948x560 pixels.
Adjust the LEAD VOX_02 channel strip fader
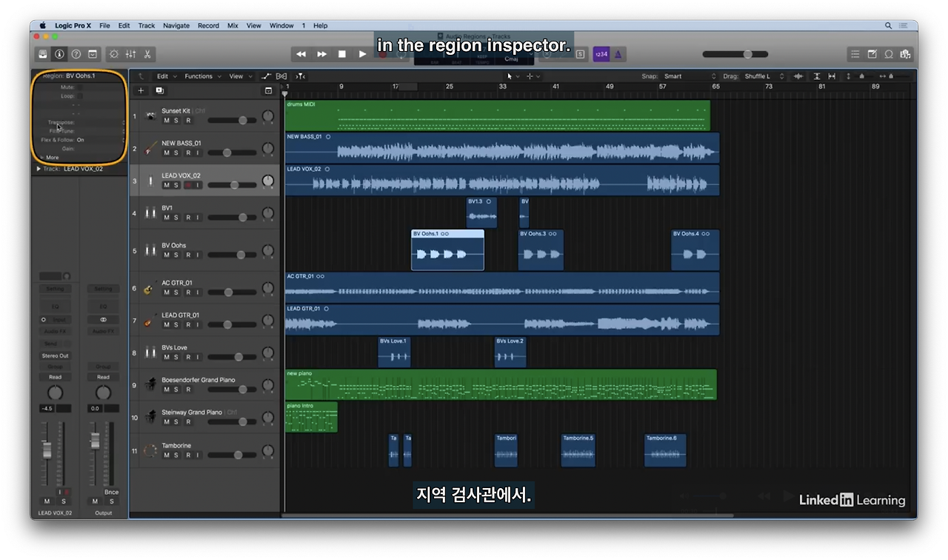(x=46, y=450)
